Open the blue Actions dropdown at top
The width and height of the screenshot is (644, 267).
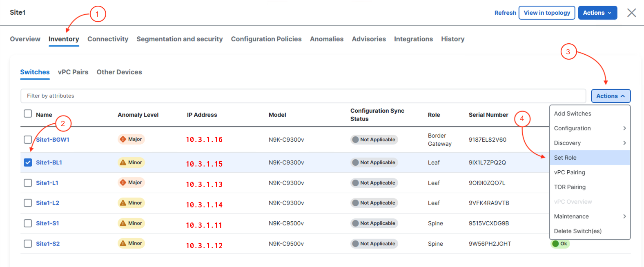[597, 13]
